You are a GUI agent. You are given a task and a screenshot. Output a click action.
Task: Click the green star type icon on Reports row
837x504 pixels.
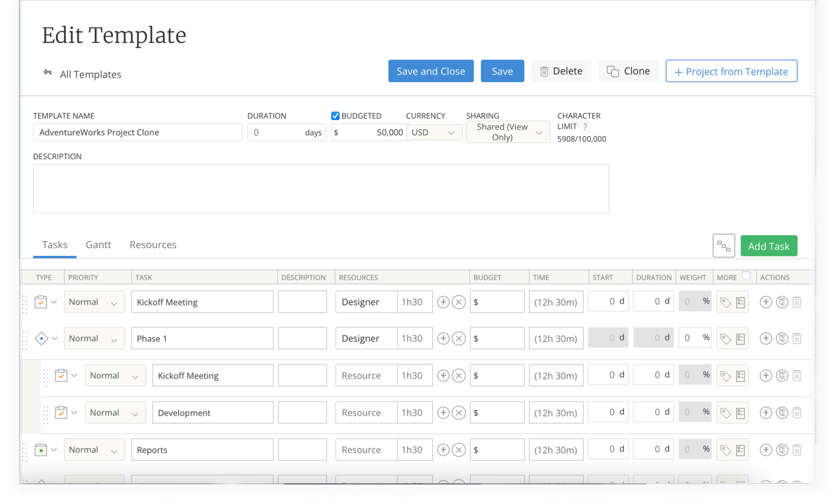click(x=41, y=449)
